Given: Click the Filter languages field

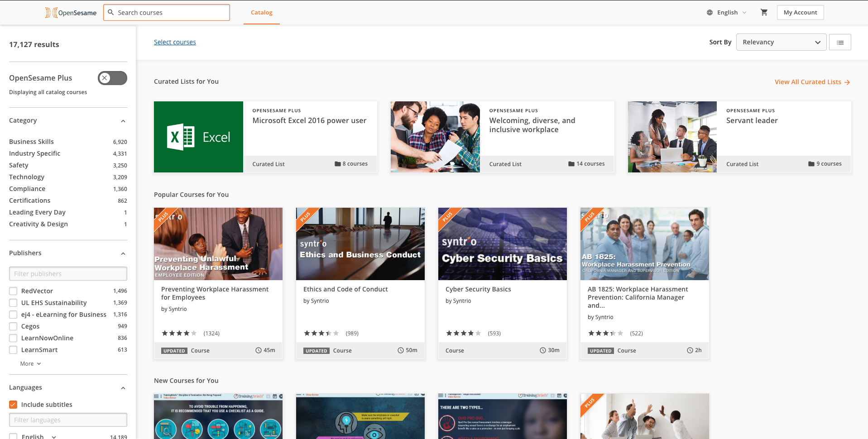Looking at the screenshot, I should pyautogui.click(x=68, y=420).
